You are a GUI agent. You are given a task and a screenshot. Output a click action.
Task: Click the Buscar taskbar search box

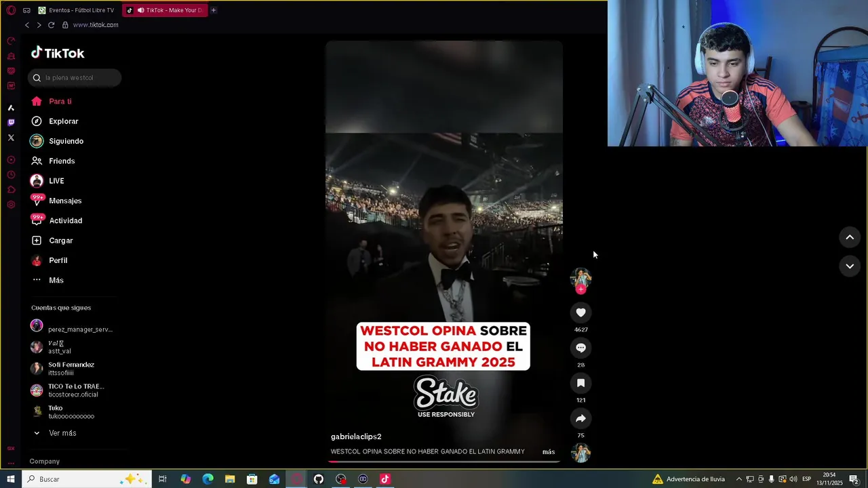coord(85,479)
